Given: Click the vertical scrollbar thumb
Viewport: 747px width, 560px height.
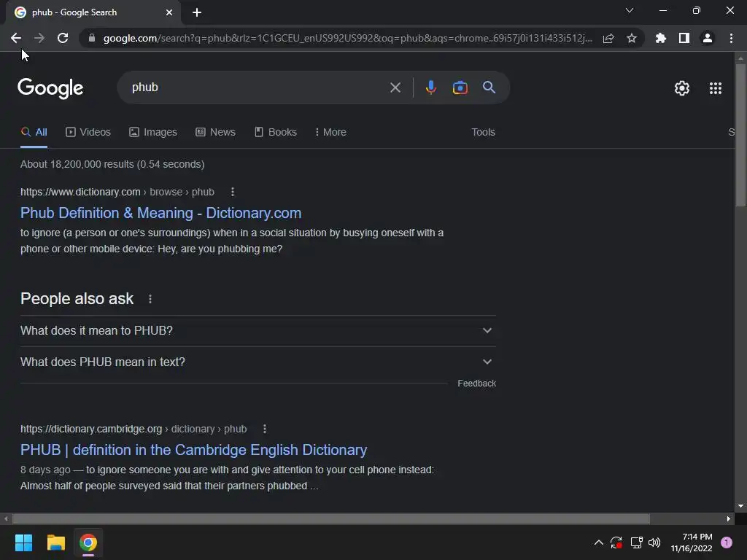Looking at the screenshot, I should 740,135.
